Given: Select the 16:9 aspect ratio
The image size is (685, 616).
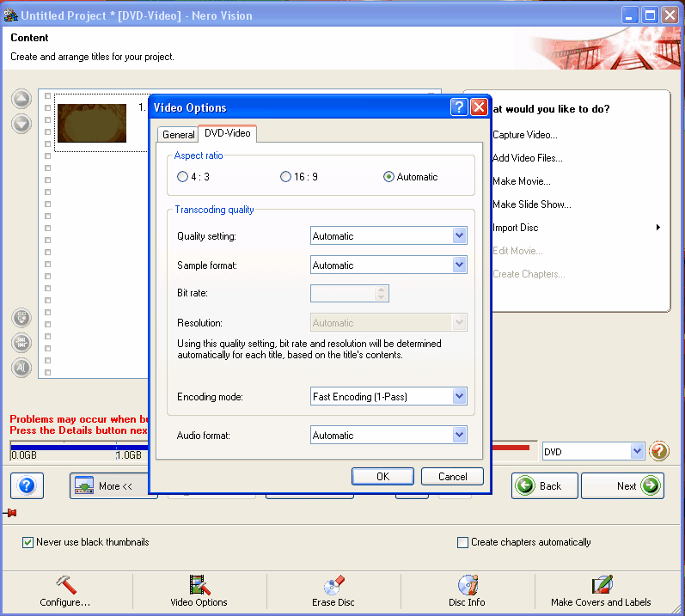Looking at the screenshot, I should [285, 177].
